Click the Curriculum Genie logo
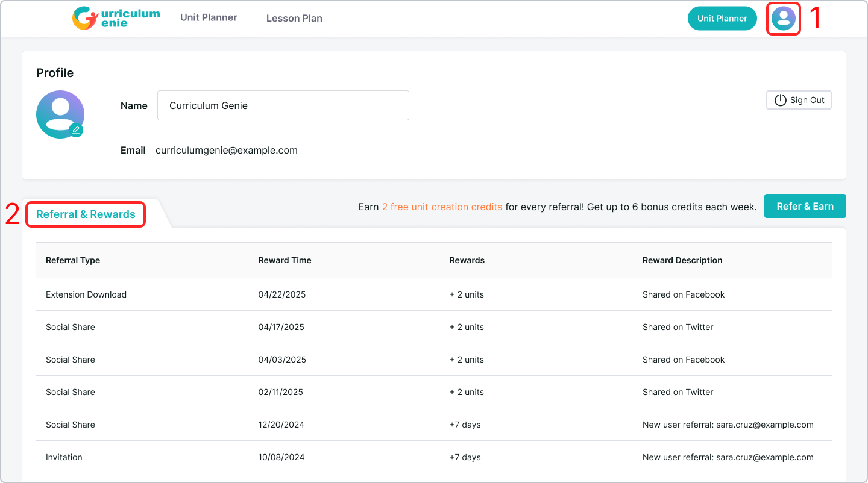 pyautogui.click(x=116, y=18)
